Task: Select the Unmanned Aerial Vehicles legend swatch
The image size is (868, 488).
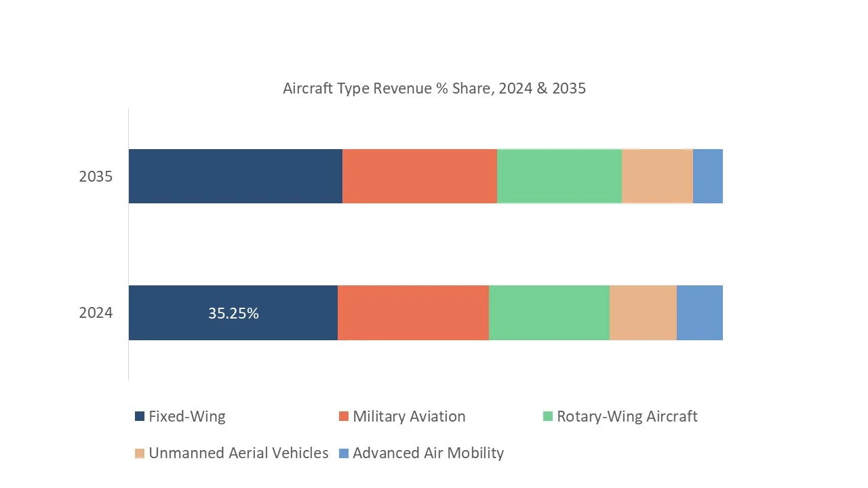Action: [140, 453]
